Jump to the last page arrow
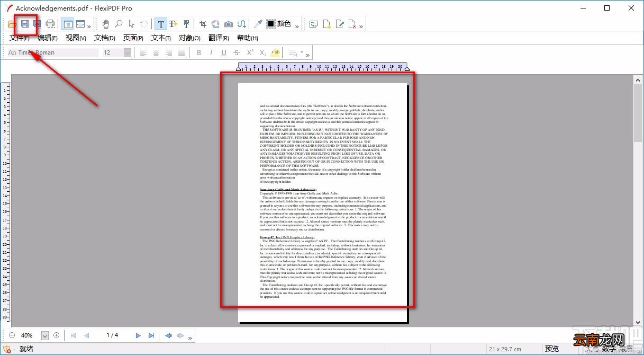 point(151,335)
